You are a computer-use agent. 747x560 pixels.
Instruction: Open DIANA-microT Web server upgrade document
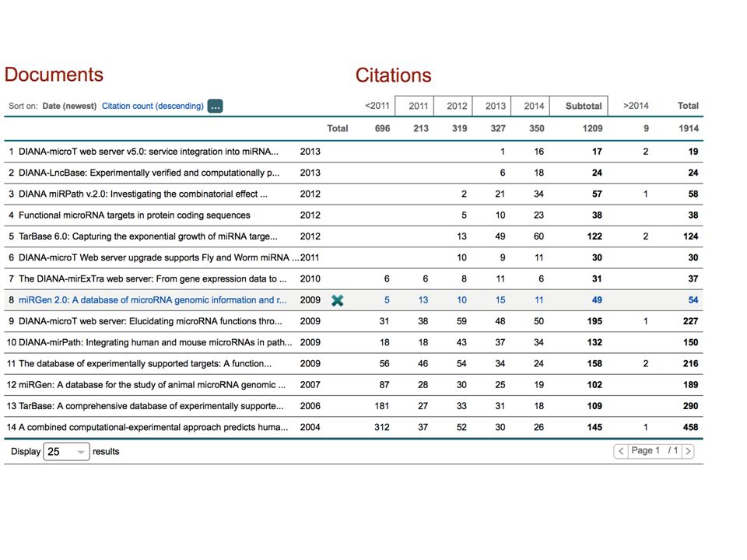[159, 257]
